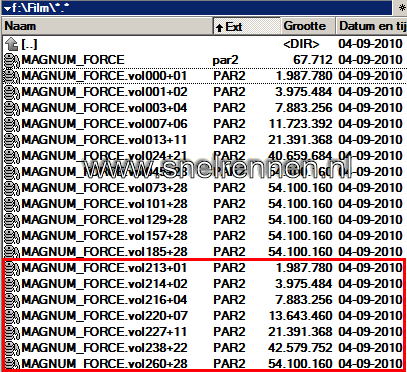Click the icon of MAGNUM_FORCE.vol101+28
407x372 pixels.
[12, 204]
